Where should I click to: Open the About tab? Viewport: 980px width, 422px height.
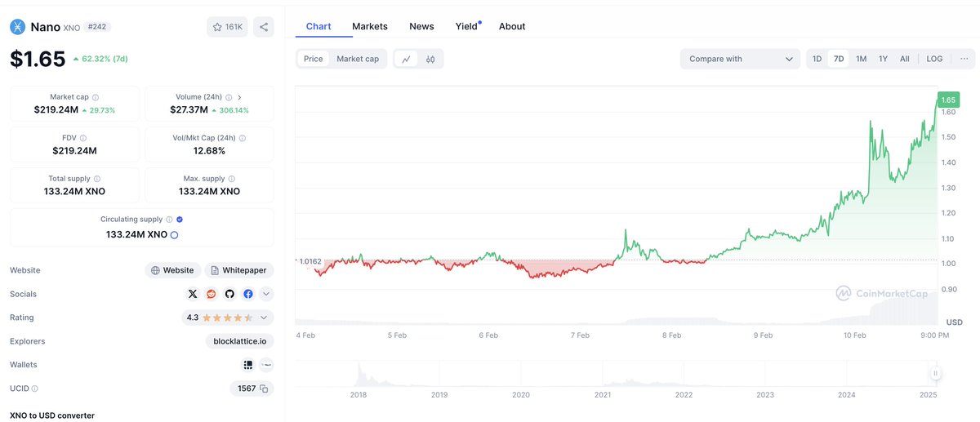[x=512, y=26]
